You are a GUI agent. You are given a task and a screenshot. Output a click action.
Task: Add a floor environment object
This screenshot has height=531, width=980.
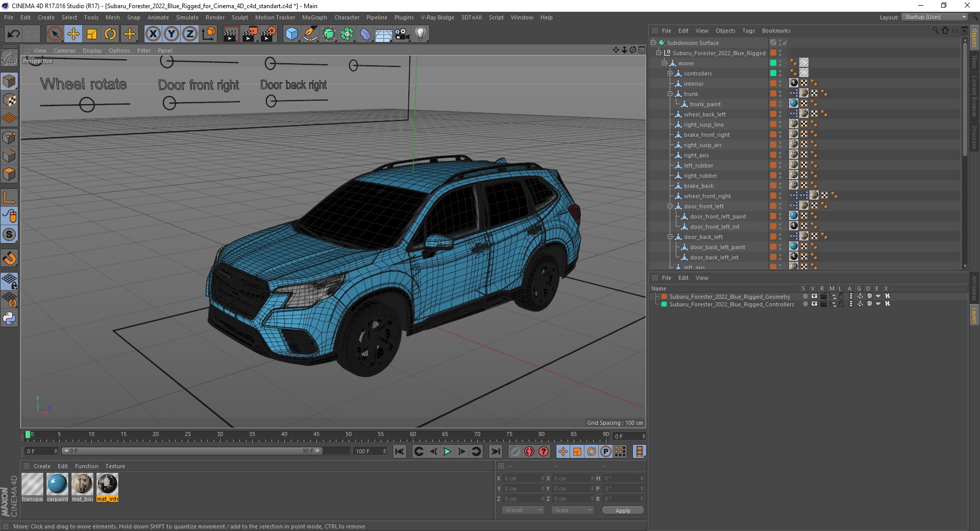[384, 34]
